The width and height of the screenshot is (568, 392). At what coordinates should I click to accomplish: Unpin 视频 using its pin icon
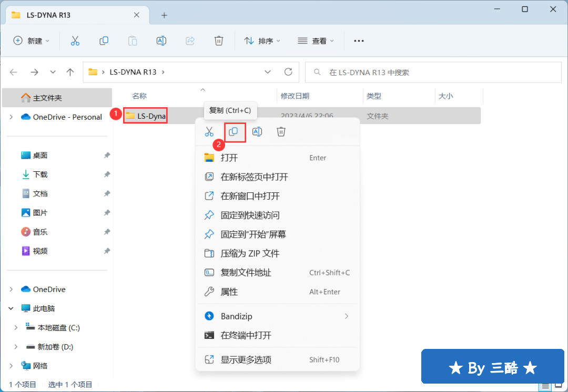(x=107, y=251)
